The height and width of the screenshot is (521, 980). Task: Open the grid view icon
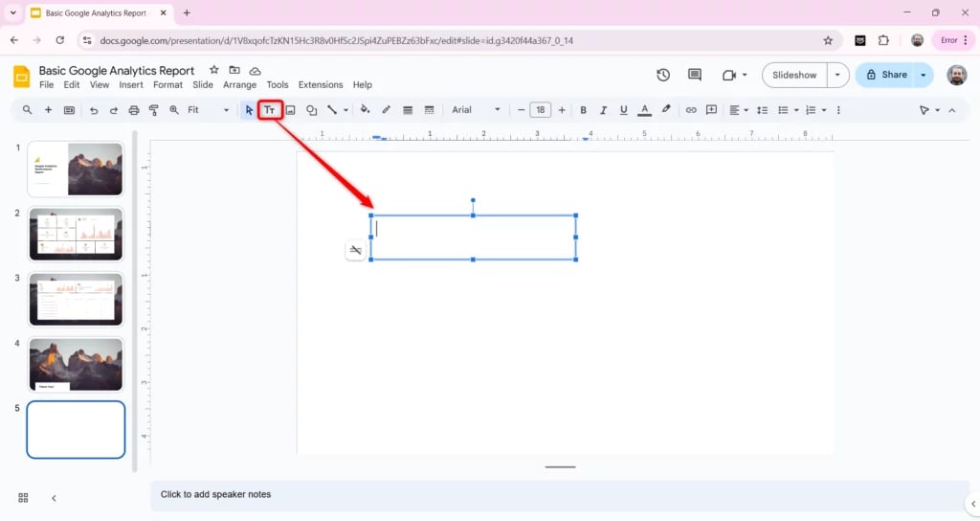23,498
